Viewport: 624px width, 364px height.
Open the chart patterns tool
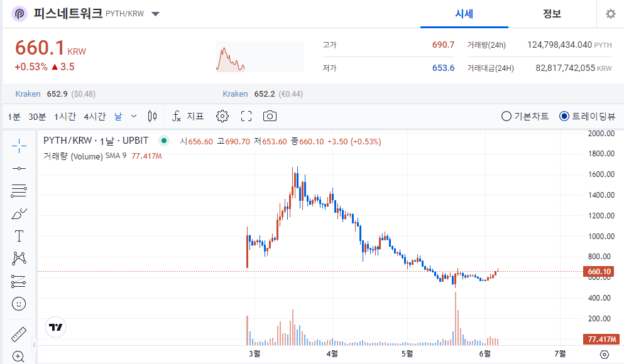[19, 259]
